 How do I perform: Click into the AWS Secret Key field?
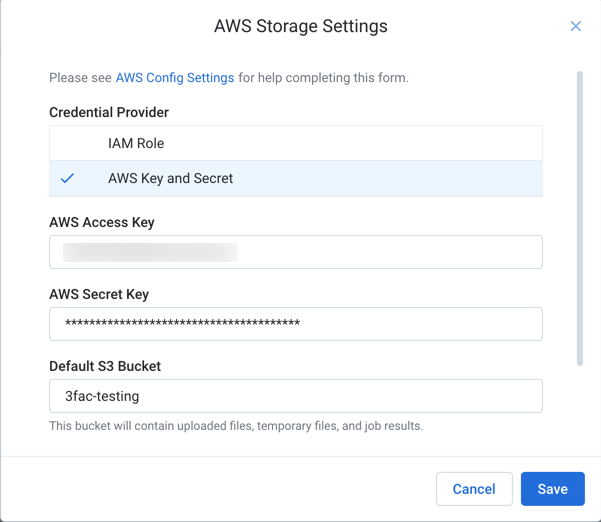click(296, 324)
